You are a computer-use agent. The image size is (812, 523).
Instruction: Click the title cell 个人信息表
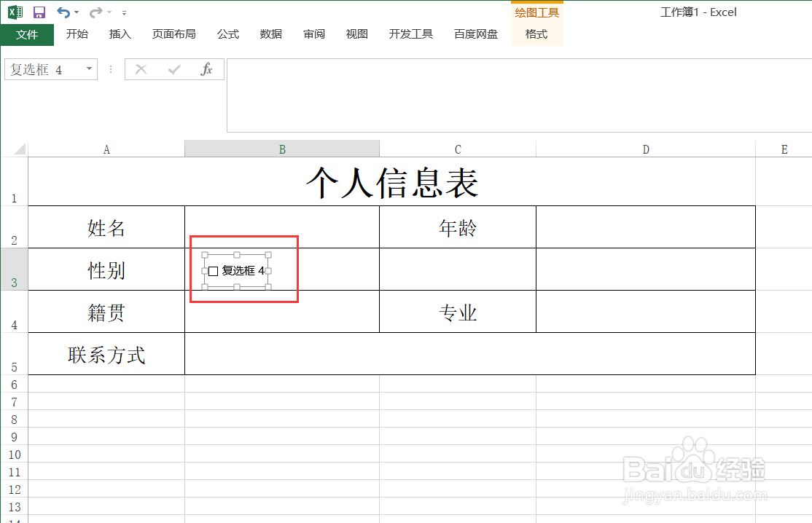pos(392,181)
